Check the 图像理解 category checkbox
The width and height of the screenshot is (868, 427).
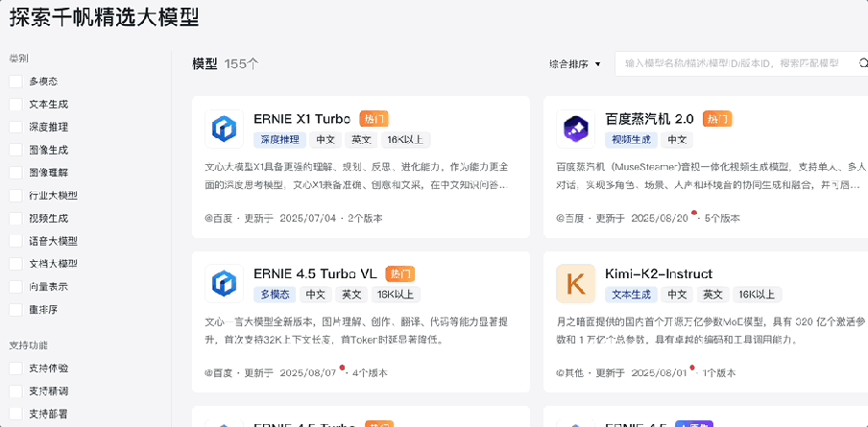15,173
